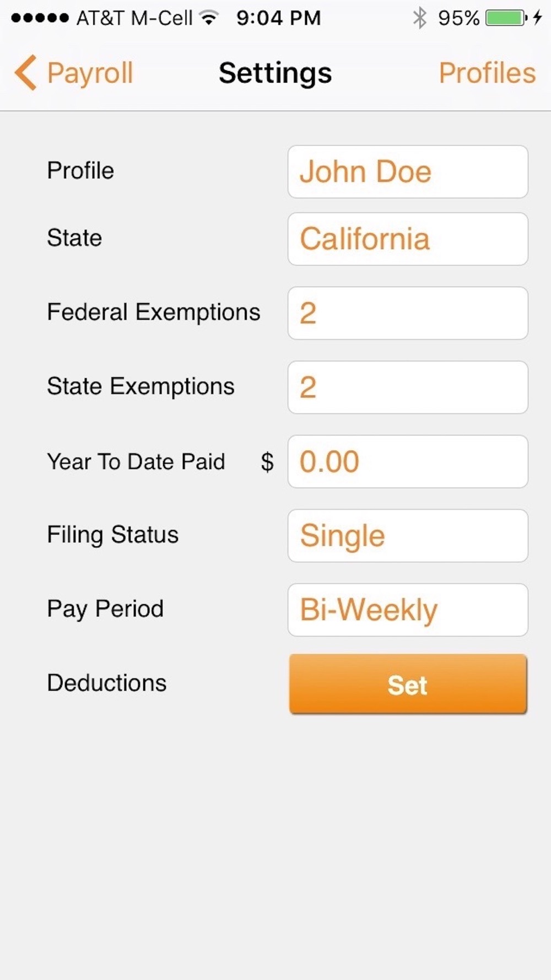Select the Bi-Weekly Pay Period field

point(408,610)
